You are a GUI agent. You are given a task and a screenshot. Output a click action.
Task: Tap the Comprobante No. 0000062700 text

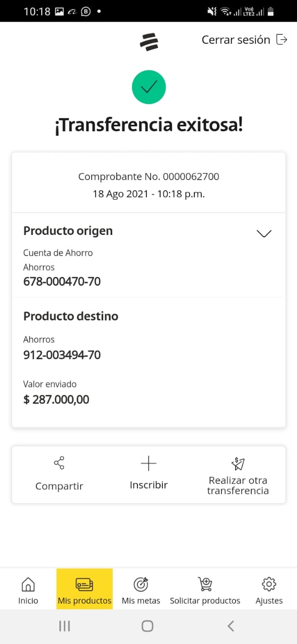[x=148, y=177]
